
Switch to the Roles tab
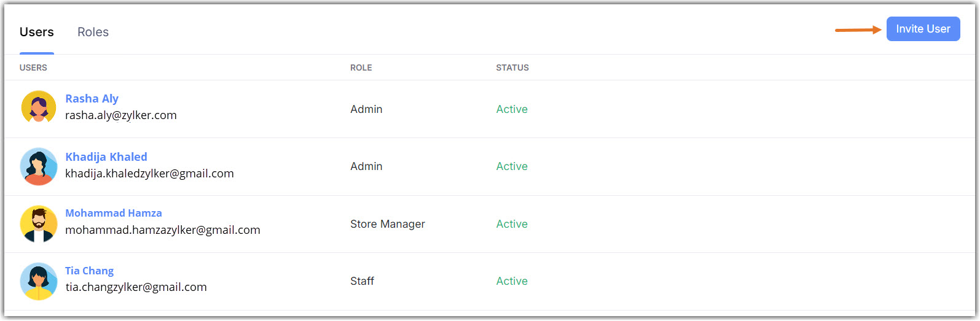point(93,32)
